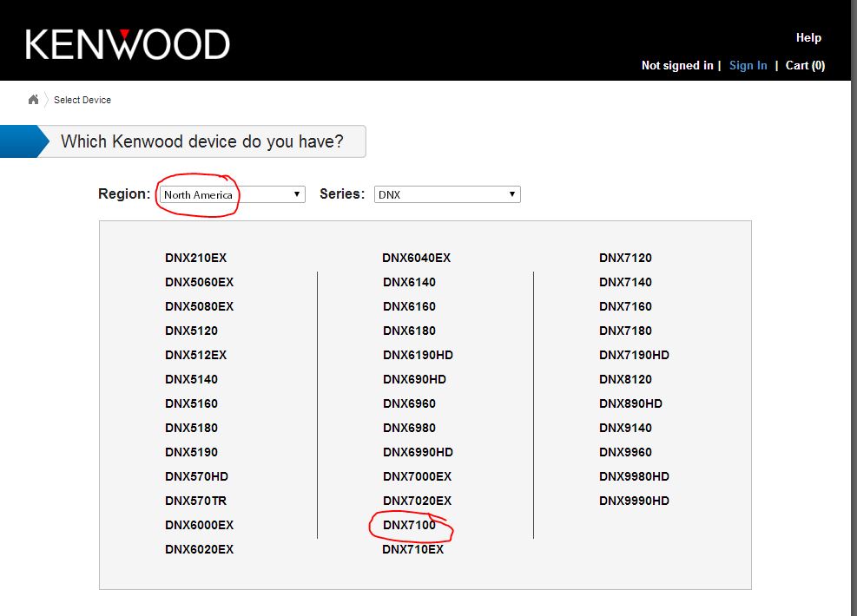Select the DNX5180 entry
The image size is (857, 616).
191,428
